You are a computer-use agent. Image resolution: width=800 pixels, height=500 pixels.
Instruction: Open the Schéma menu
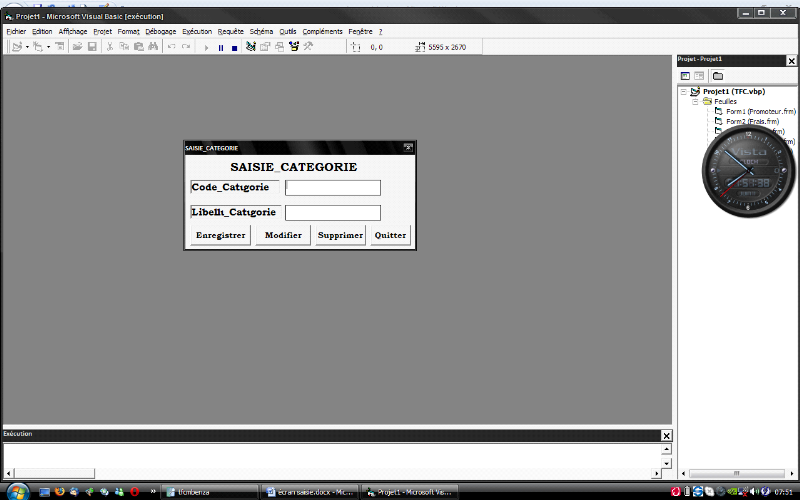coord(261,32)
